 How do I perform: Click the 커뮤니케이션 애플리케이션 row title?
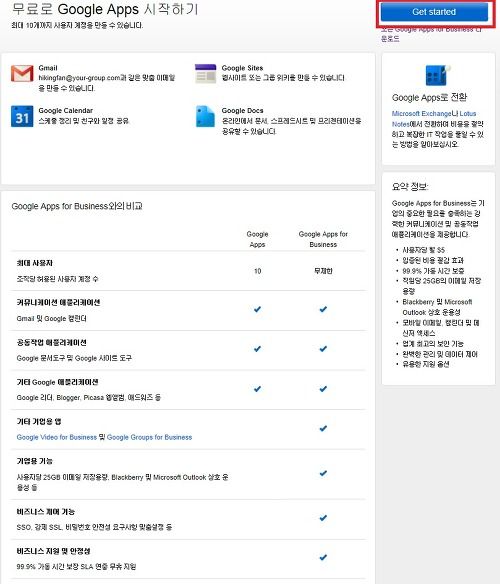(x=58, y=302)
